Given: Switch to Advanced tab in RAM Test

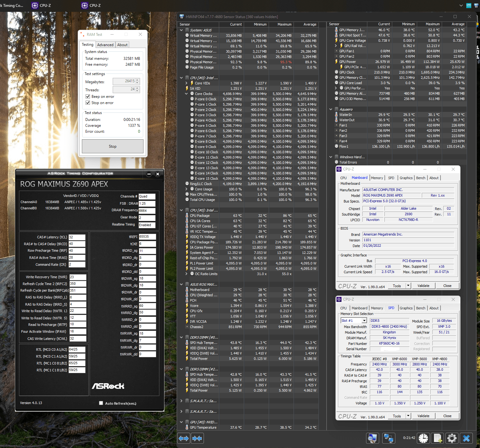Looking at the screenshot, I should tap(105, 45).
